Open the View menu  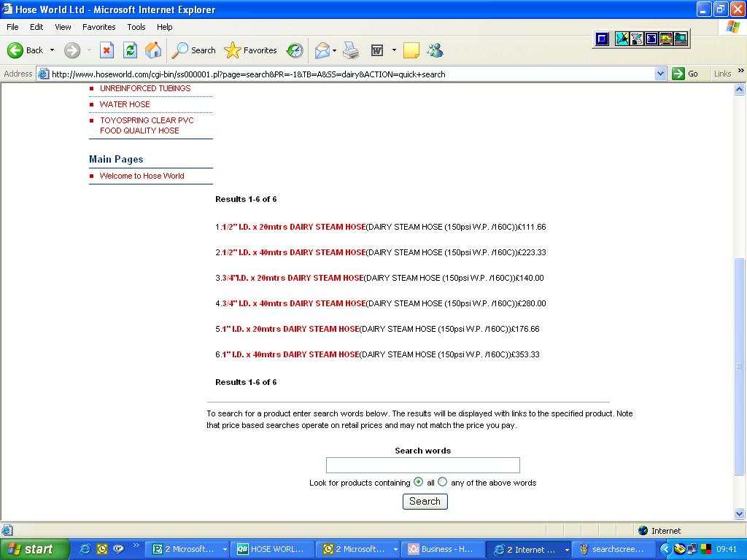point(63,27)
